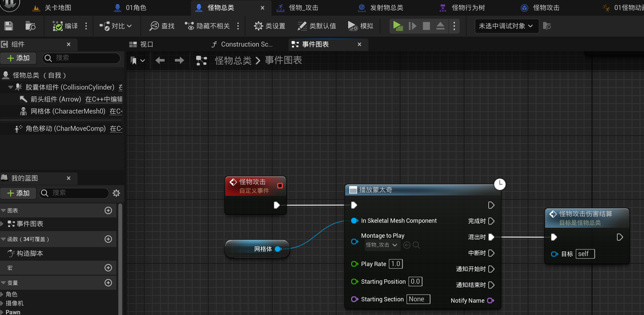644x315 pixels.
Task: Toggle Hide Unrelated (隐藏不相关)
Action: [208, 26]
